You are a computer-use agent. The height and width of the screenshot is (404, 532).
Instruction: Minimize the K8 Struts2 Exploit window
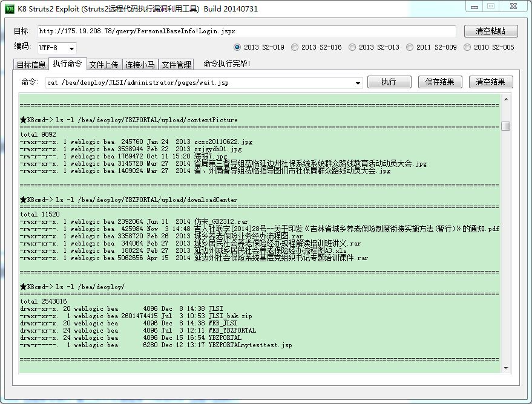pyautogui.click(x=475, y=7)
